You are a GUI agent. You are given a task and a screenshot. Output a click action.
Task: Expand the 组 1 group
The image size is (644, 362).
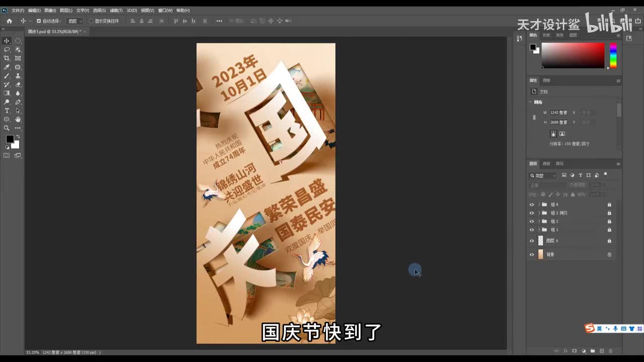point(539,230)
